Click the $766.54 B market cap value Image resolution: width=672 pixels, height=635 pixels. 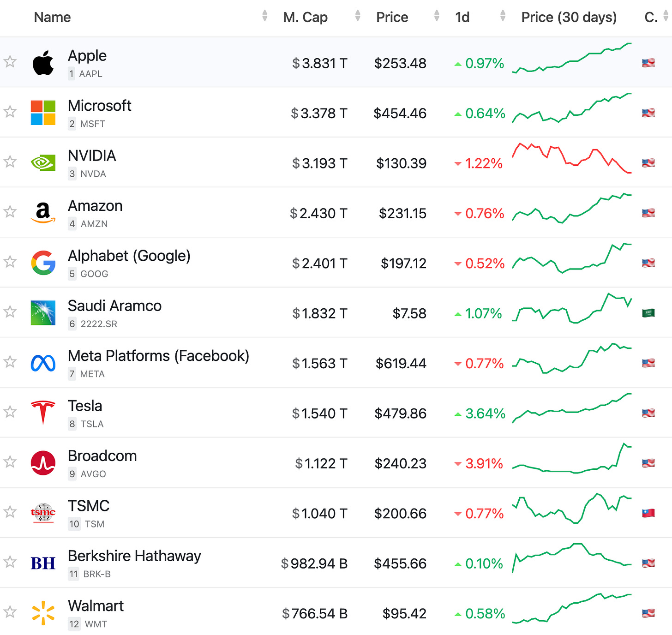315,614
